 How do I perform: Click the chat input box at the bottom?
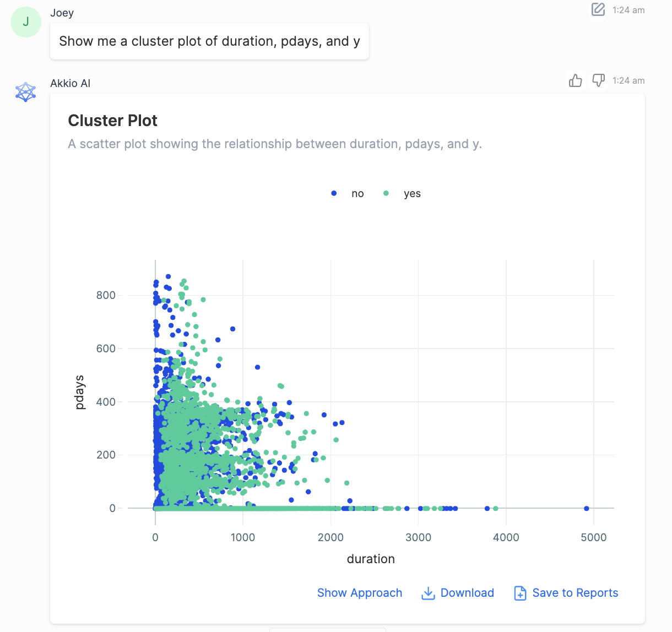point(327,630)
